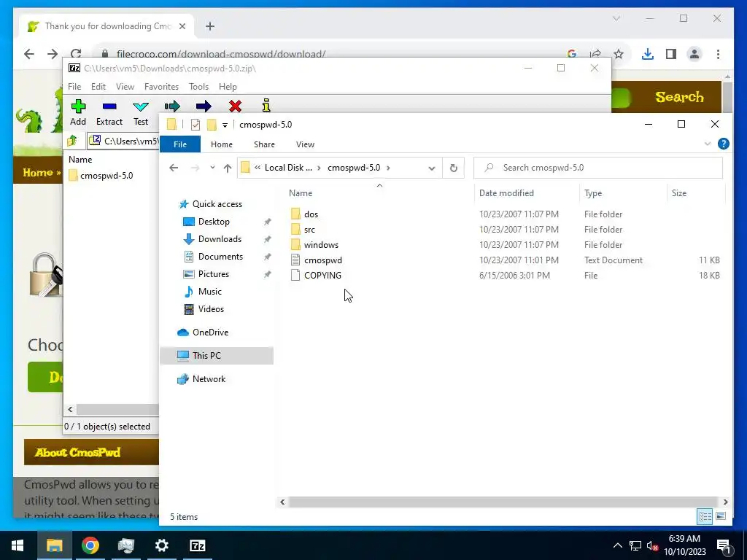Open Chrome profile avatar icon
The width and height of the screenshot is (747, 560).
point(694,54)
